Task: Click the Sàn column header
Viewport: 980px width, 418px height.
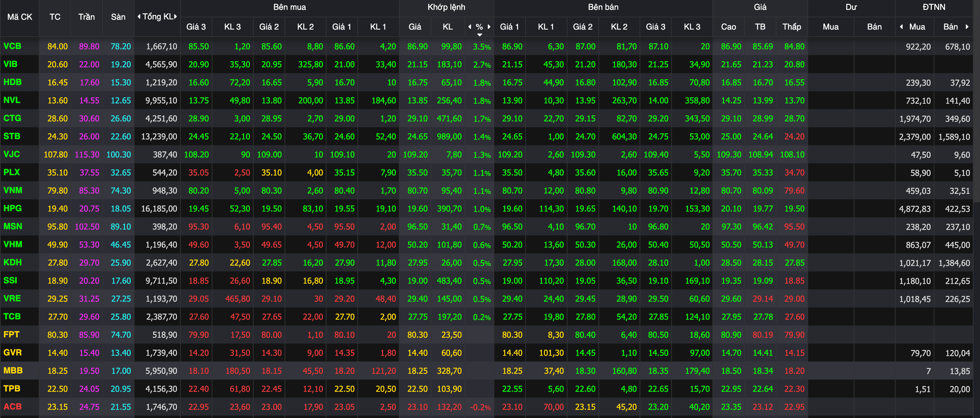Action: coord(118,17)
